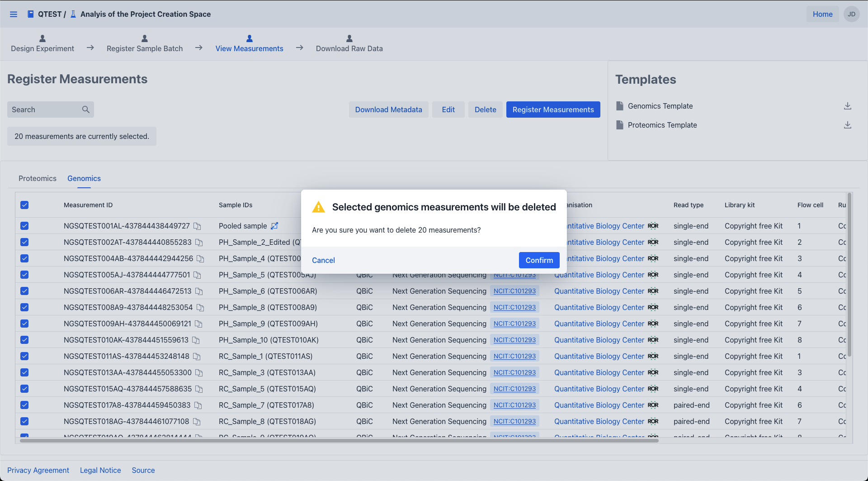Open the Pooled sample external link icon
The image size is (868, 481).
[x=274, y=226]
